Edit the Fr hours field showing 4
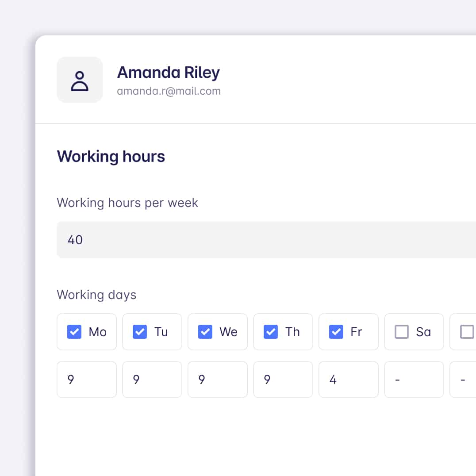 349,380
